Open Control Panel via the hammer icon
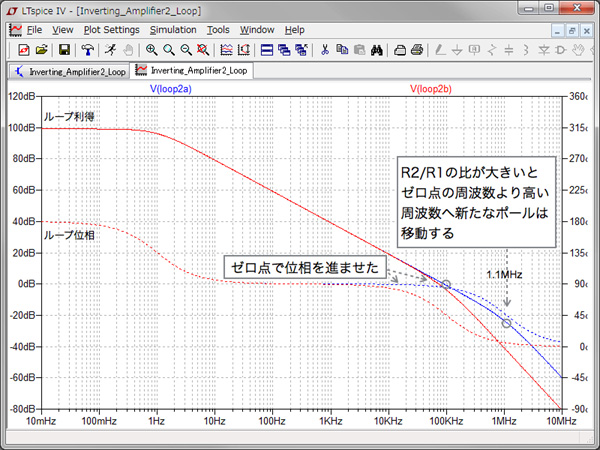This screenshot has height=450, width=600. [x=88, y=49]
